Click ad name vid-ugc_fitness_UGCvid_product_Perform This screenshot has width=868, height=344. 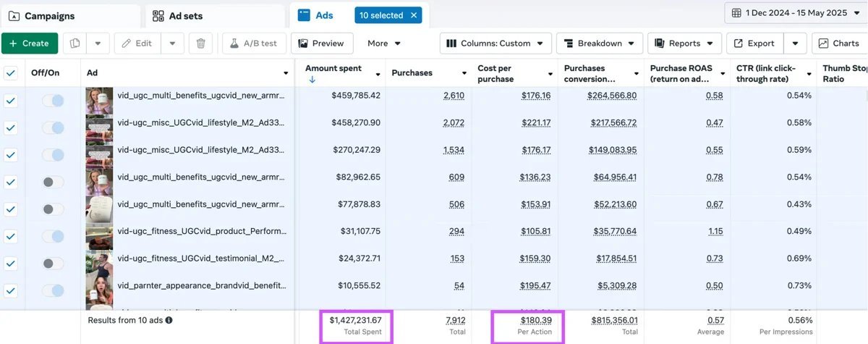pyautogui.click(x=202, y=231)
